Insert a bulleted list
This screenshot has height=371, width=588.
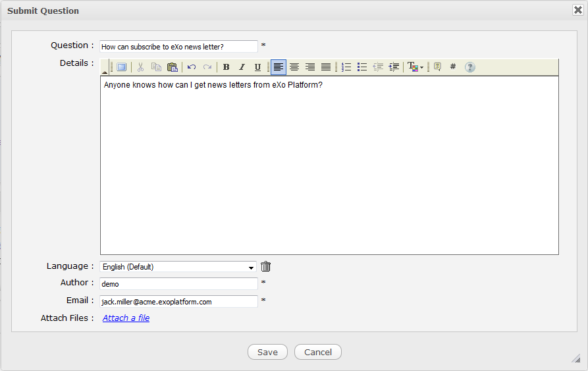click(362, 67)
